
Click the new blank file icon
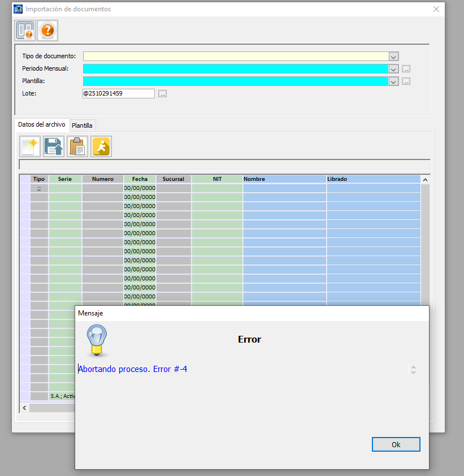pos(30,146)
